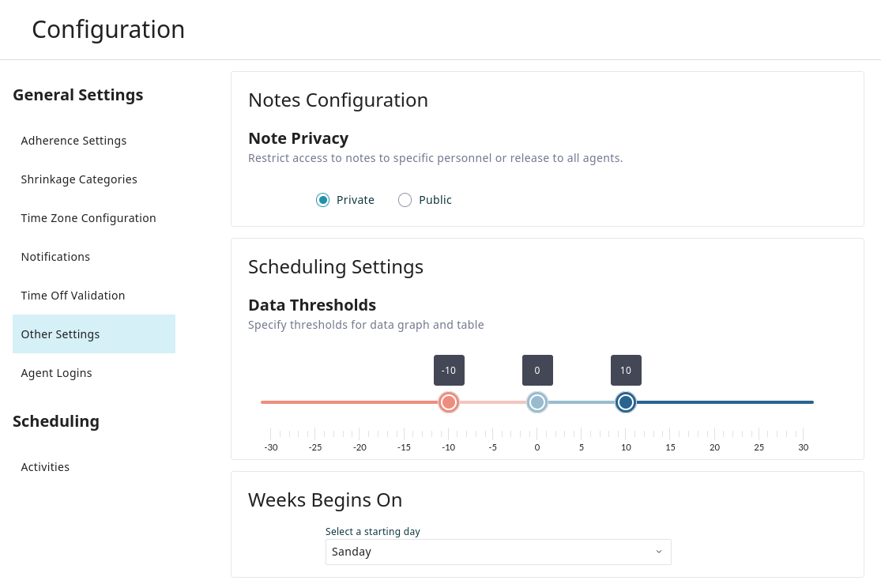Open Time Zone Configuration page

coord(88,218)
